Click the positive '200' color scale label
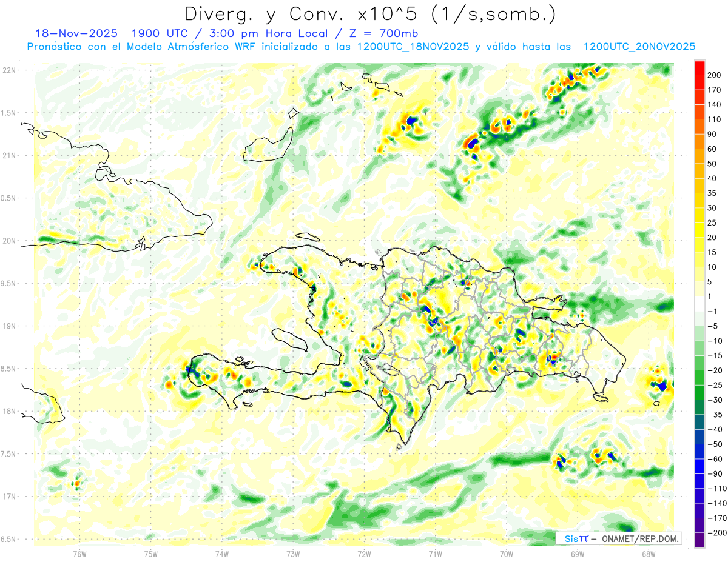This screenshot has width=728, height=562. coord(714,75)
